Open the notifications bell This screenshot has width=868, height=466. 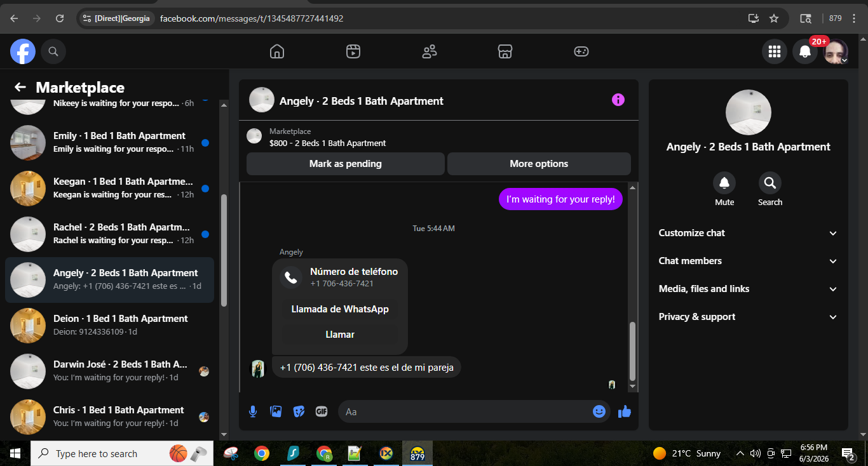tap(805, 51)
